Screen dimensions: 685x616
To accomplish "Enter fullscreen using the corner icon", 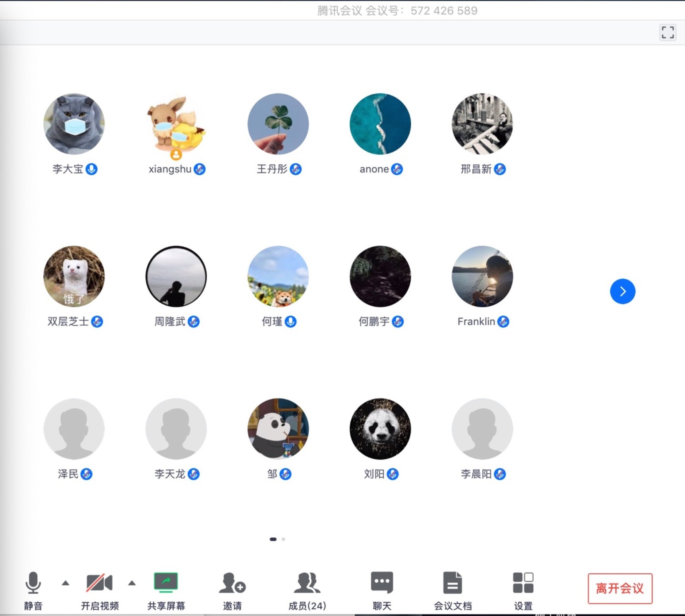I will pos(668,33).
